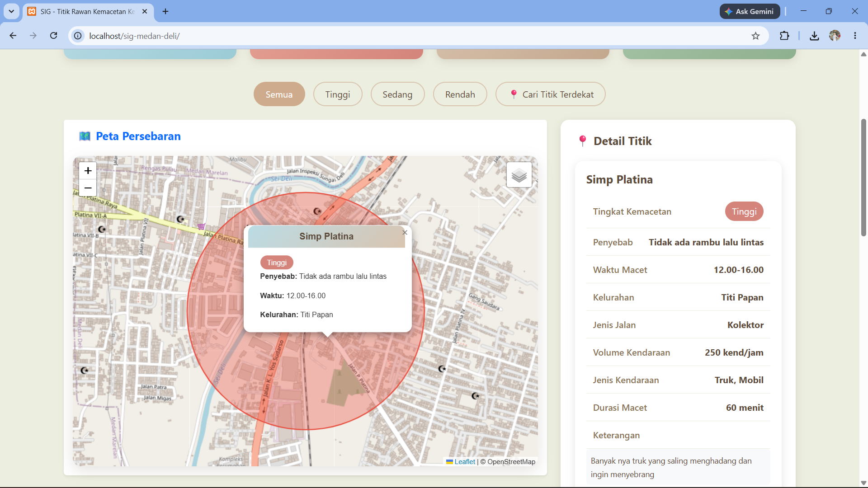Screen dimensions: 868x488
Task: Reload the current page
Action: tap(53, 36)
